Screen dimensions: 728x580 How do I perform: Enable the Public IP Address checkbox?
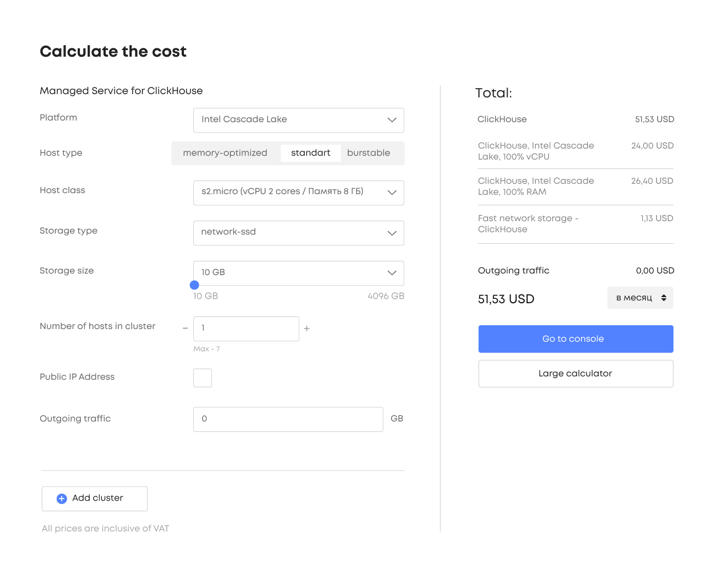[x=202, y=377]
